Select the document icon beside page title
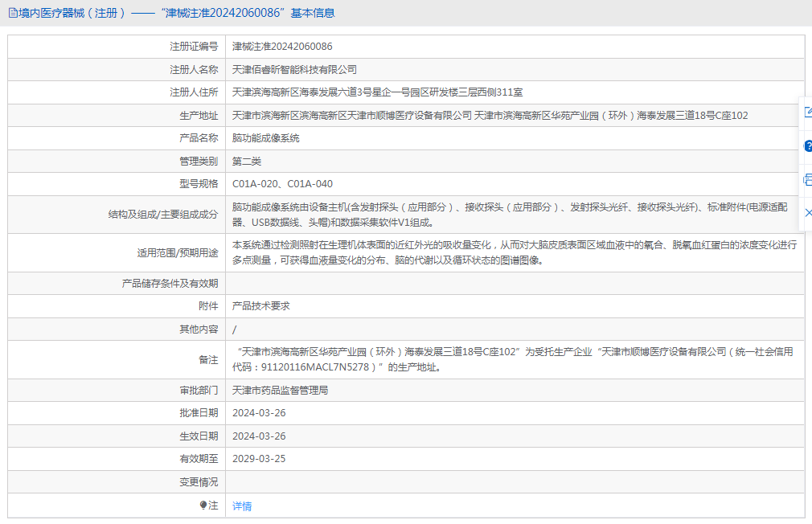This screenshot has width=812, height=524. click(13, 13)
